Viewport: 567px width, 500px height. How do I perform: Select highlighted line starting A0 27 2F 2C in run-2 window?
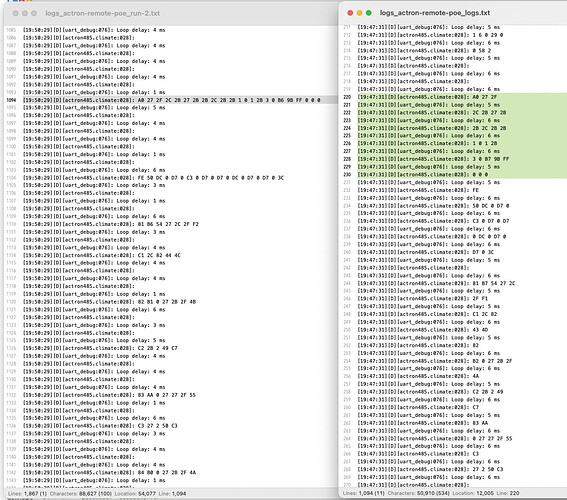pos(172,100)
